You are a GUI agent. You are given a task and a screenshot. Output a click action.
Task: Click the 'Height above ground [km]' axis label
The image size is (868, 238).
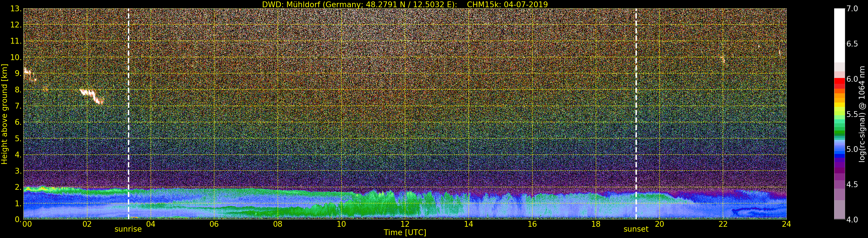(x=4, y=114)
